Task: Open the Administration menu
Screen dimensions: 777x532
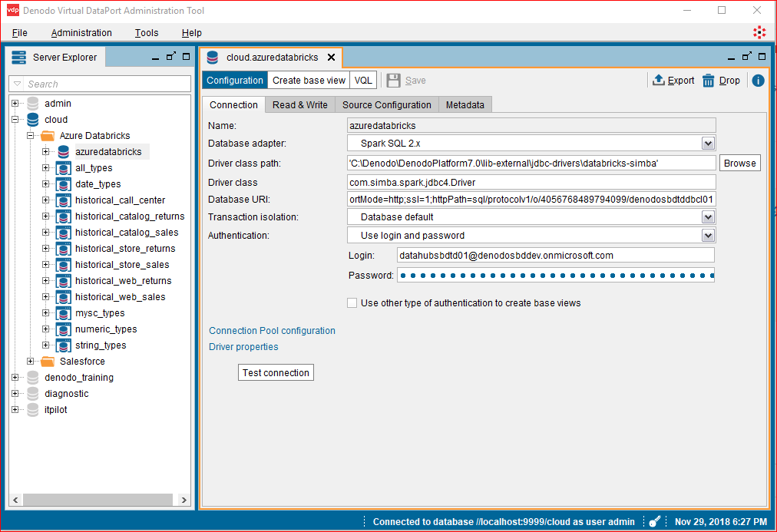Action: pos(81,33)
